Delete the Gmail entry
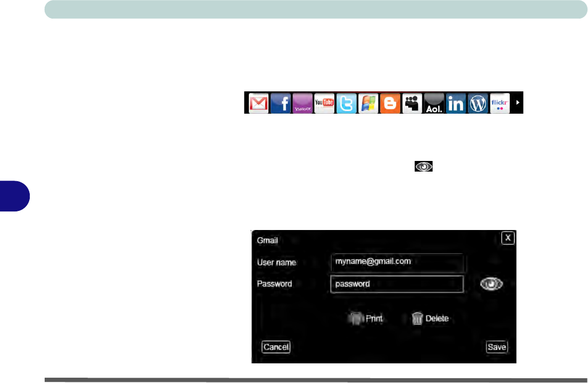 tap(430, 318)
